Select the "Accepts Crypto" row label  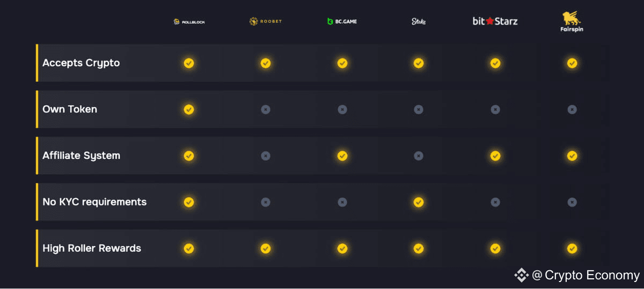coord(81,63)
